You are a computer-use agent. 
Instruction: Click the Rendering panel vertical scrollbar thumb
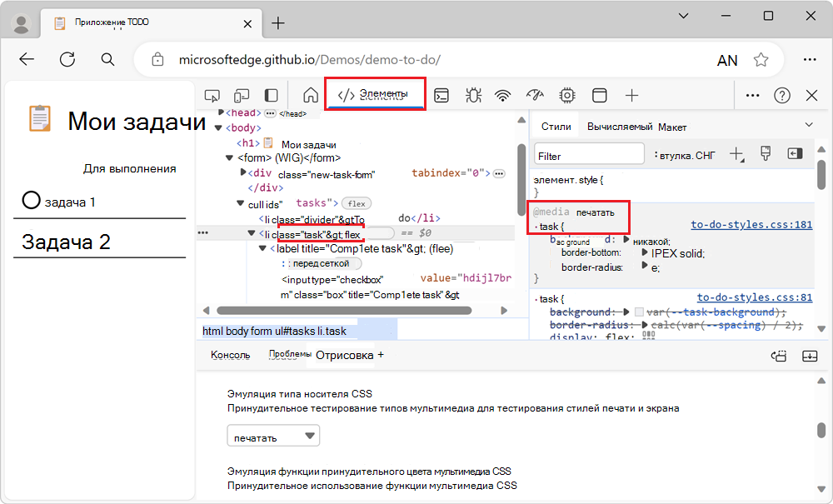(x=821, y=430)
